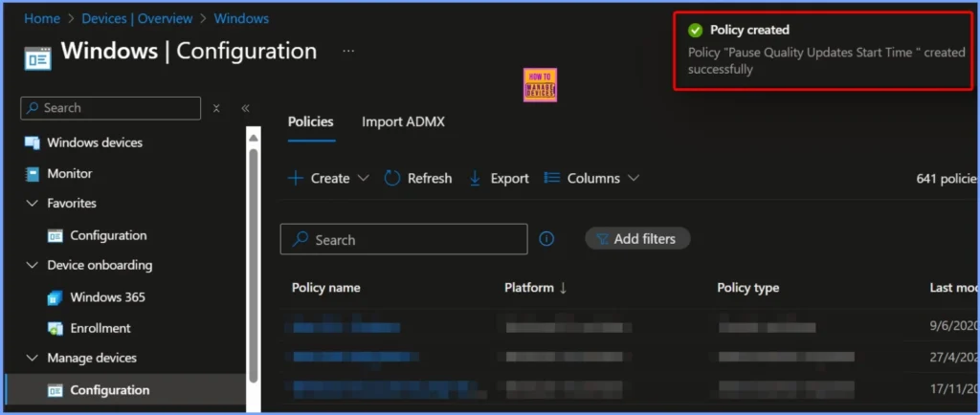Open Configuration under Favorites
Image resolution: width=980 pixels, height=415 pixels.
coord(108,235)
